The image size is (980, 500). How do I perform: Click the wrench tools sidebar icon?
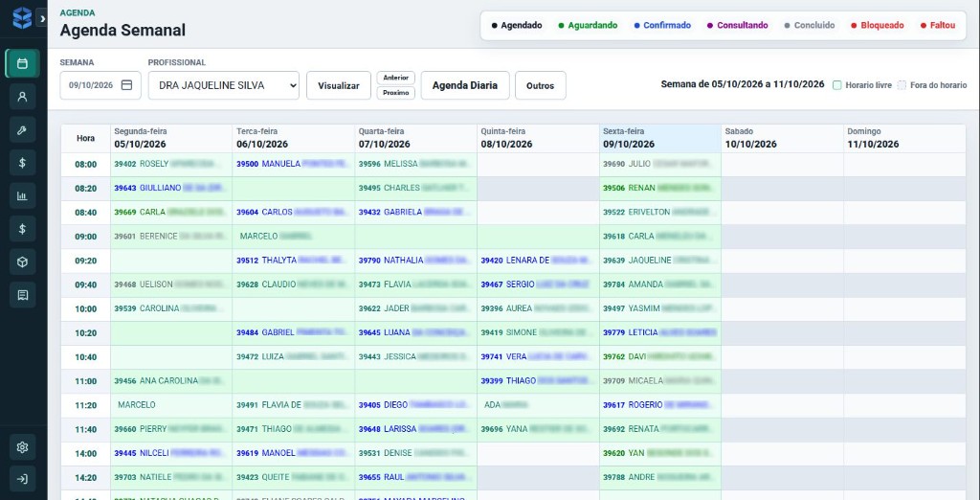pyautogui.click(x=23, y=129)
